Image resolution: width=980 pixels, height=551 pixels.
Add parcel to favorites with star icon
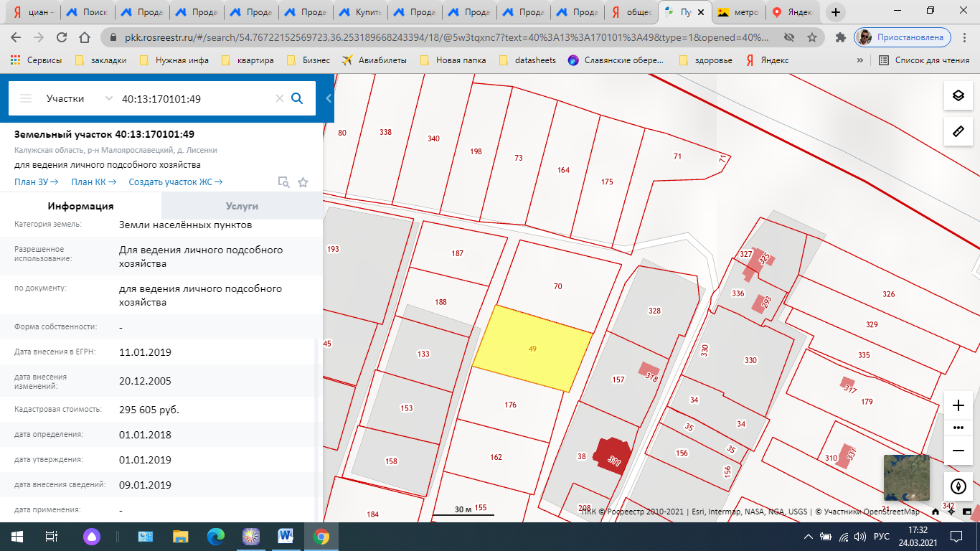coord(303,182)
